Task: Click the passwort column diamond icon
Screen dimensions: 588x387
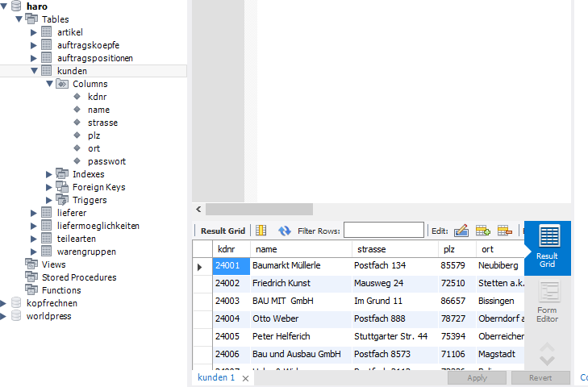Action: coord(77,161)
